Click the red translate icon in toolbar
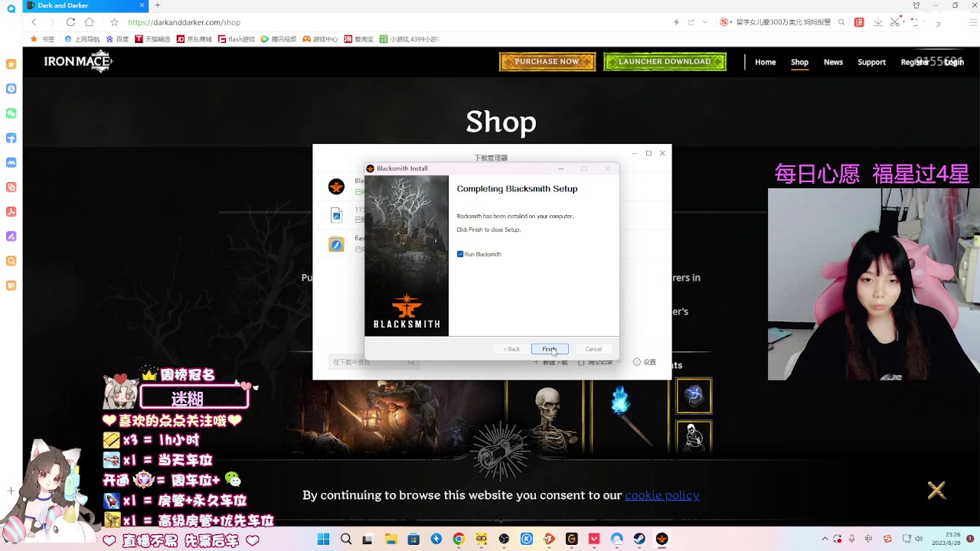Image resolution: width=980 pixels, height=551 pixels. click(x=859, y=22)
